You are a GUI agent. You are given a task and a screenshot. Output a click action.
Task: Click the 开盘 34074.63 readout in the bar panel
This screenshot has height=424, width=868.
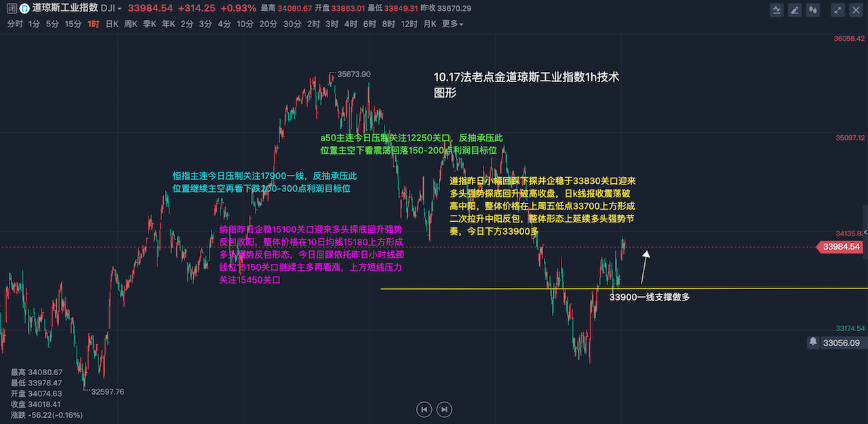36,393
